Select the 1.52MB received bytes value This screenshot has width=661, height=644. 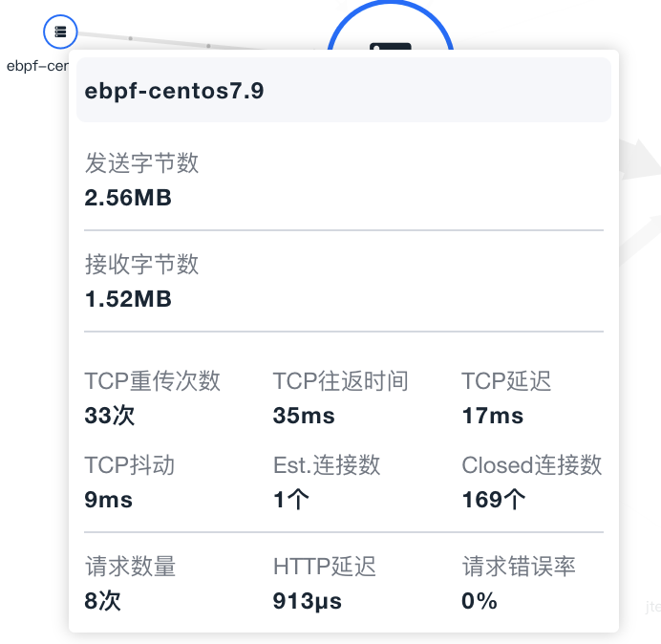(x=128, y=299)
